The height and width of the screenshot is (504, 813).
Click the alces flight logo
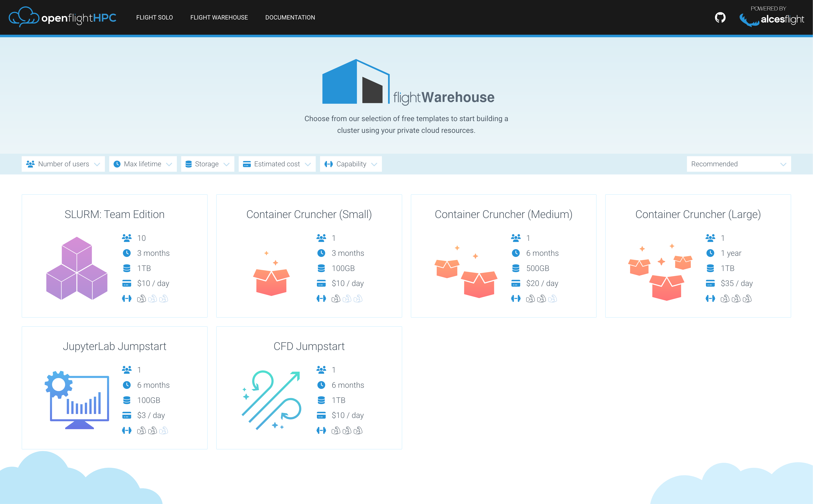click(772, 20)
